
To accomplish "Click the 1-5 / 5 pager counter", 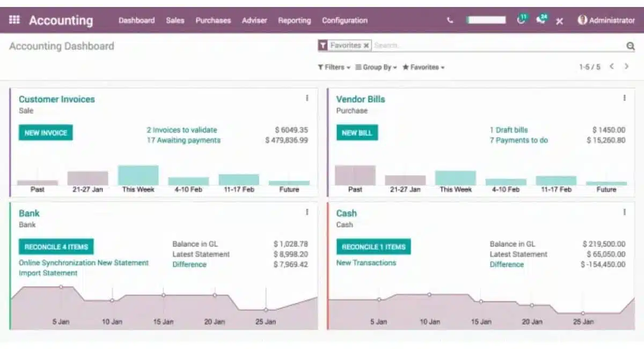I will pos(589,67).
